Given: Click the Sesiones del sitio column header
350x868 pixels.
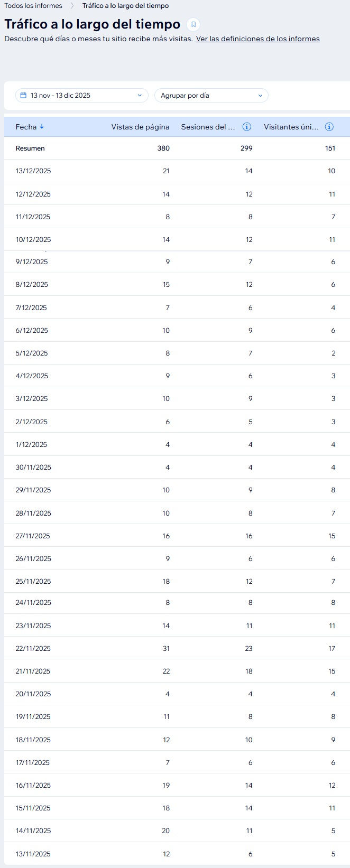Looking at the screenshot, I should [x=208, y=127].
